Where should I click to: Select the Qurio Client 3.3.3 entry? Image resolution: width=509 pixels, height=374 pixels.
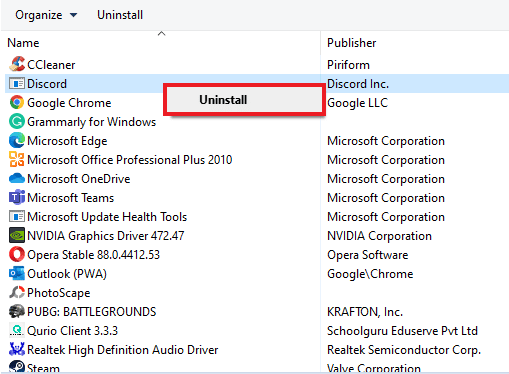pyautogui.click(x=72, y=331)
